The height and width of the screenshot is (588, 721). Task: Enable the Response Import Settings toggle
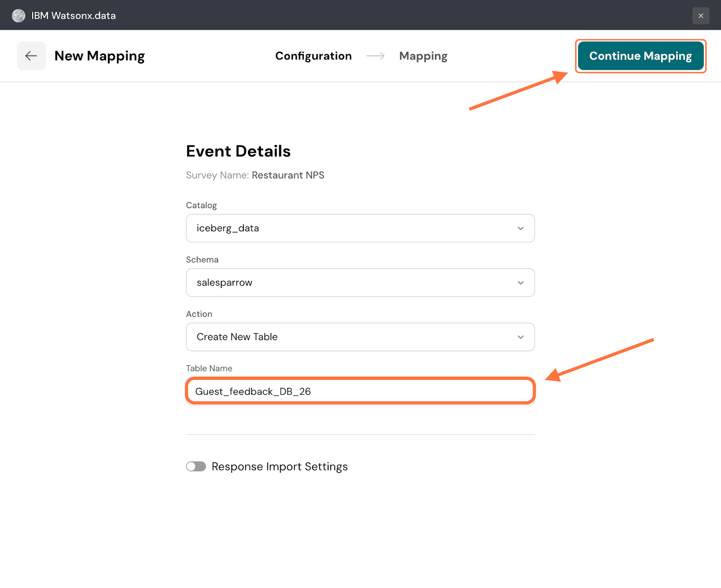pyautogui.click(x=196, y=466)
